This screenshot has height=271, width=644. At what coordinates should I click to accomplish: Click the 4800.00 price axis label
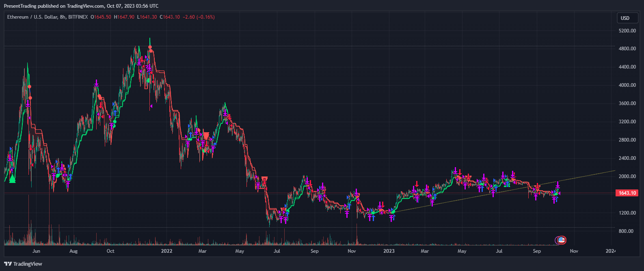627,49
